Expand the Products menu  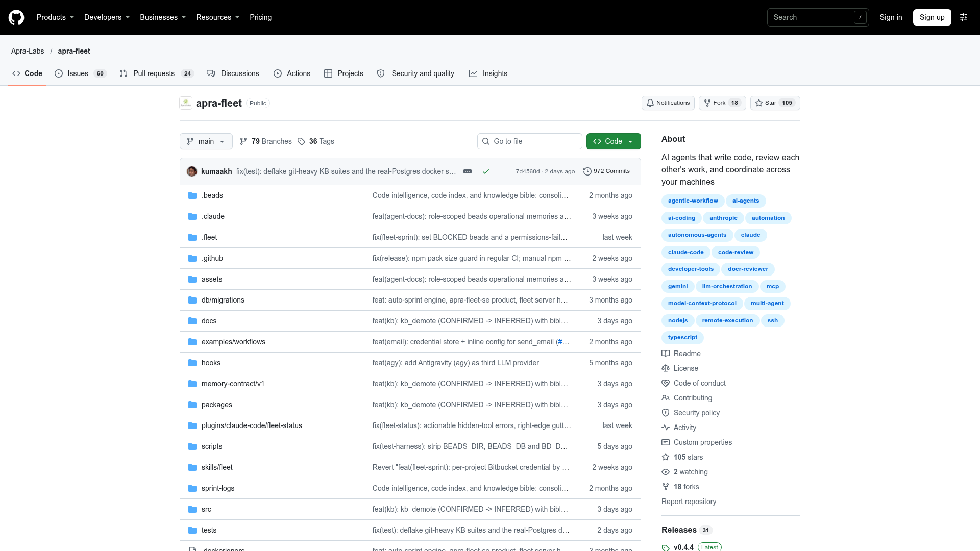[x=55, y=17]
